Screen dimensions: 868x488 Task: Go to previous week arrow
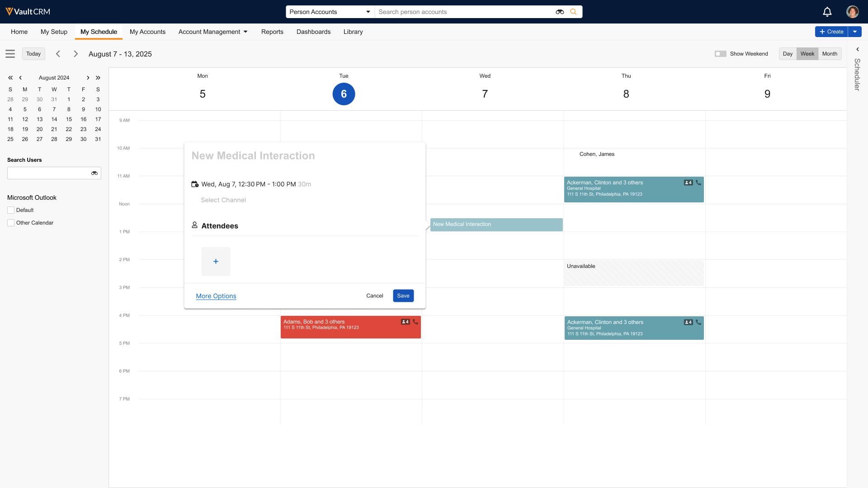click(x=58, y=54)
